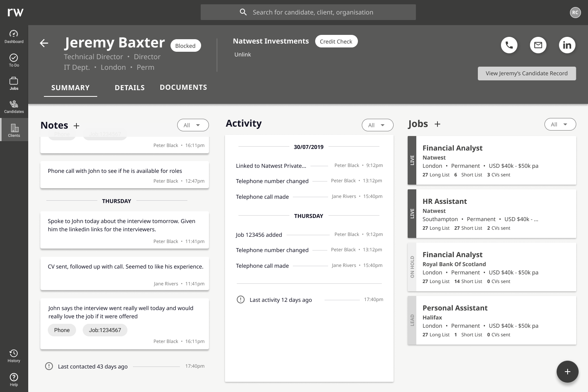Click View Jeremy's Candidate Record button

(x=527, y=73)
